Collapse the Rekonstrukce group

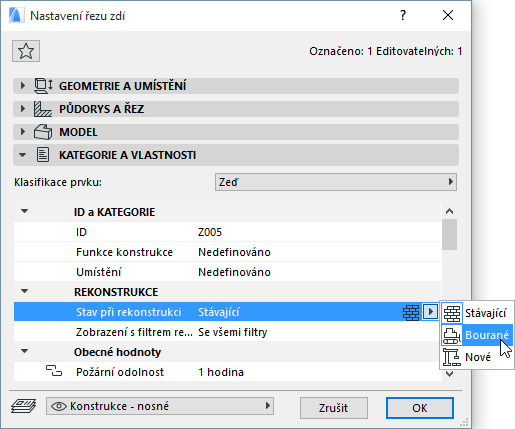(x=24, y=291)
